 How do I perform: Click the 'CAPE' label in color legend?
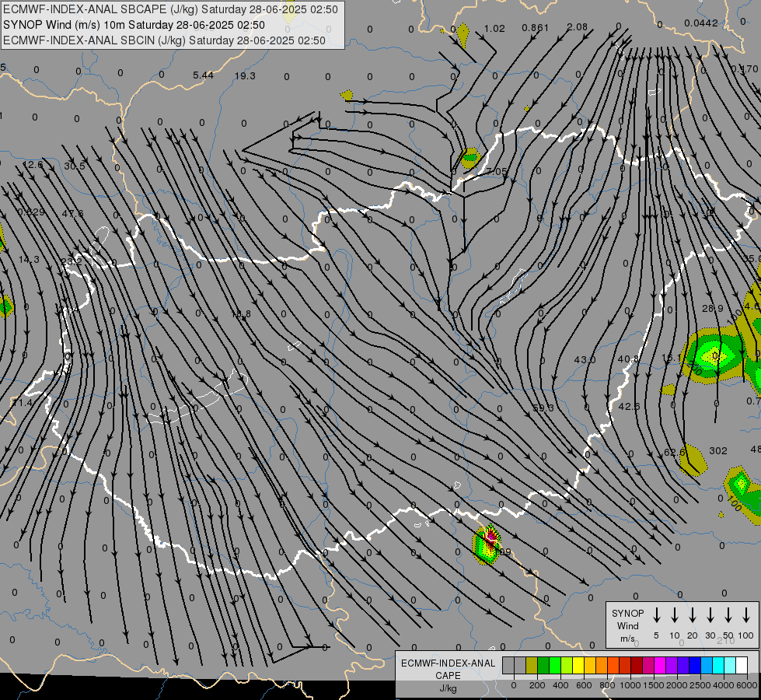click(x=448, y=676)
